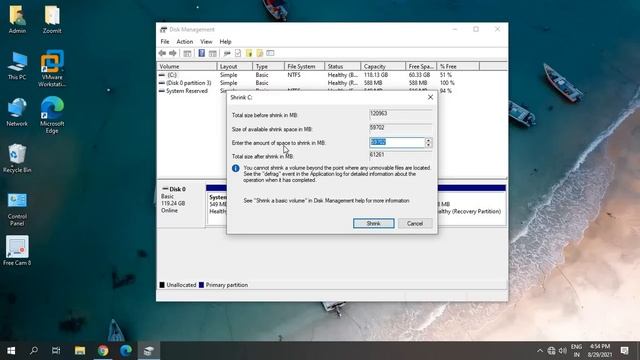The width and height of the screenshot is (640, 360).
Task: Sort by the % Free column header
Action: pos(458,66)
